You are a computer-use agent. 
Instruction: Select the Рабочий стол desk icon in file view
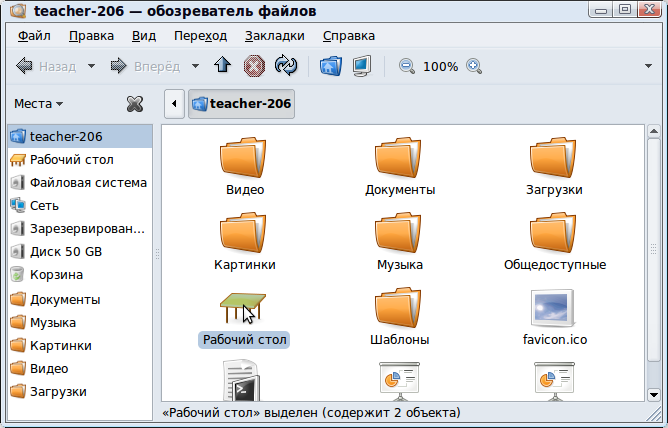[x=243, y=307]
